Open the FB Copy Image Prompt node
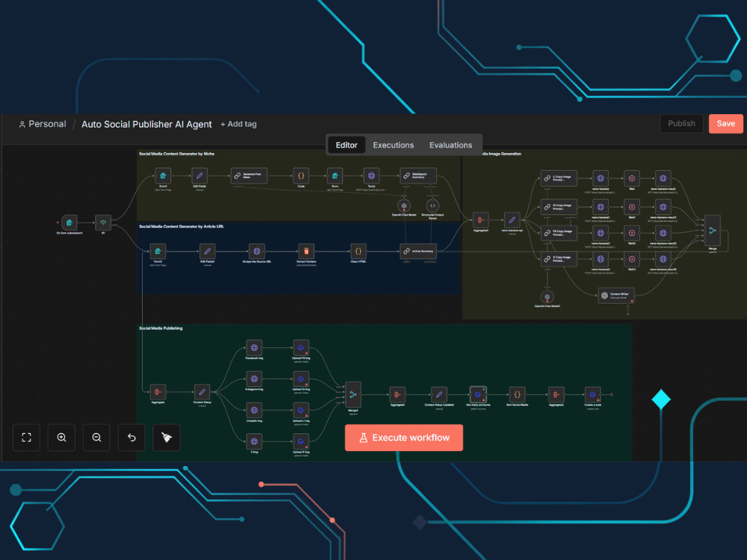747x560 pixels. point(559,233)
